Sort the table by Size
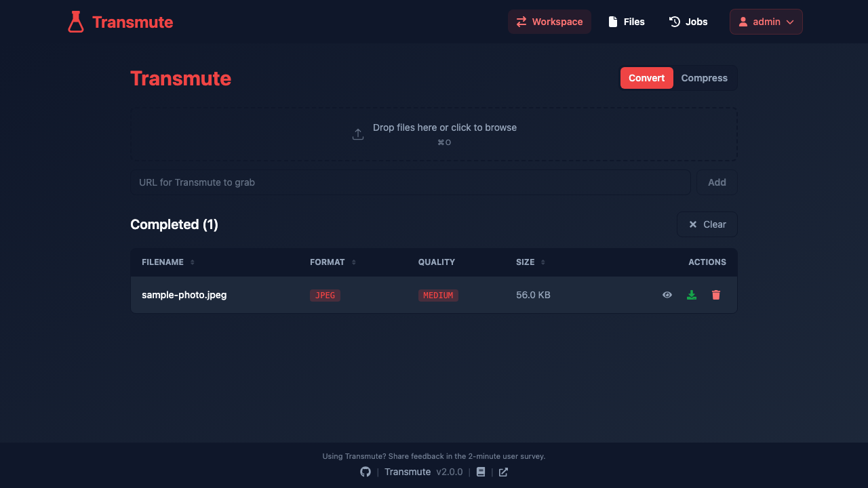 [x=531, y=262]
